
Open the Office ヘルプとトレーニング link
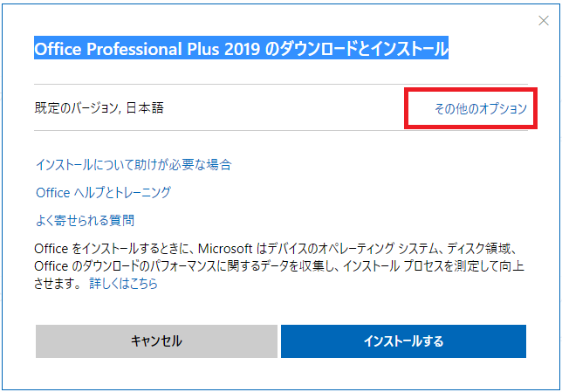click(103, 192)
